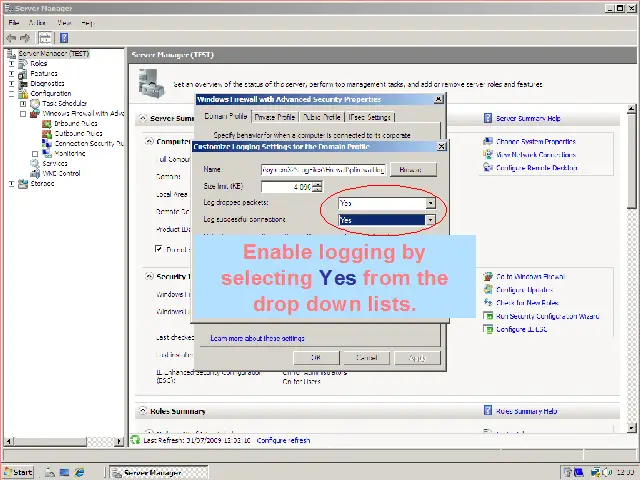640x480 pixels.
Task: Click Change System Properties link
Action: coord(536,142)
